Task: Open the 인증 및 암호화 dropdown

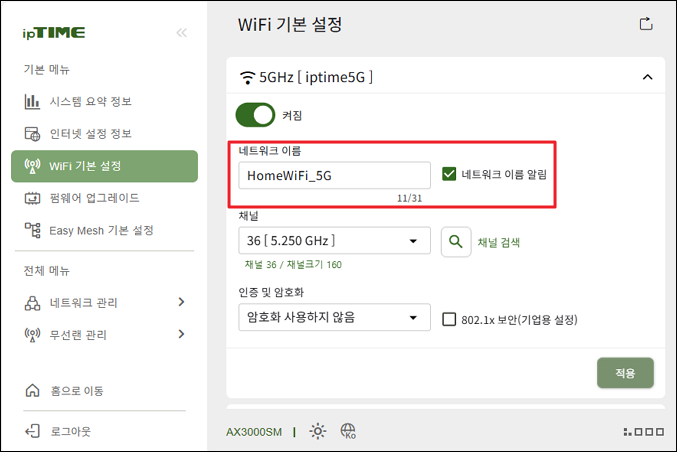Action: tap(335, 317)
